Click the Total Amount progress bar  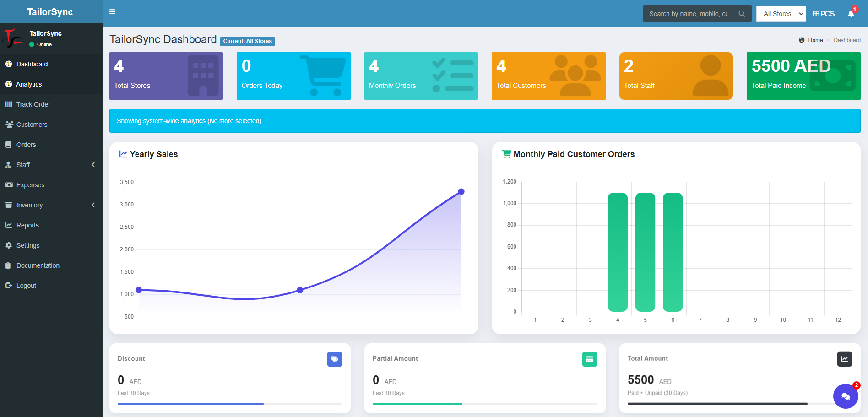740,404
